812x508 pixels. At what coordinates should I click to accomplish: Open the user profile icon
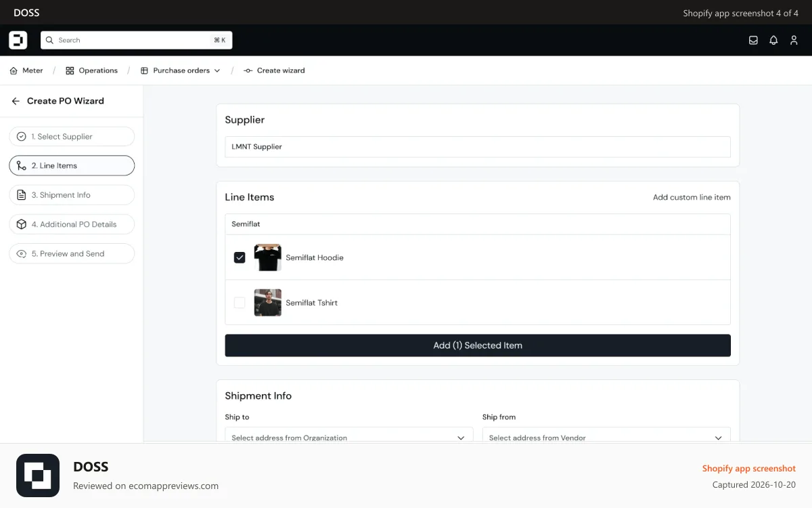(794, 41)
